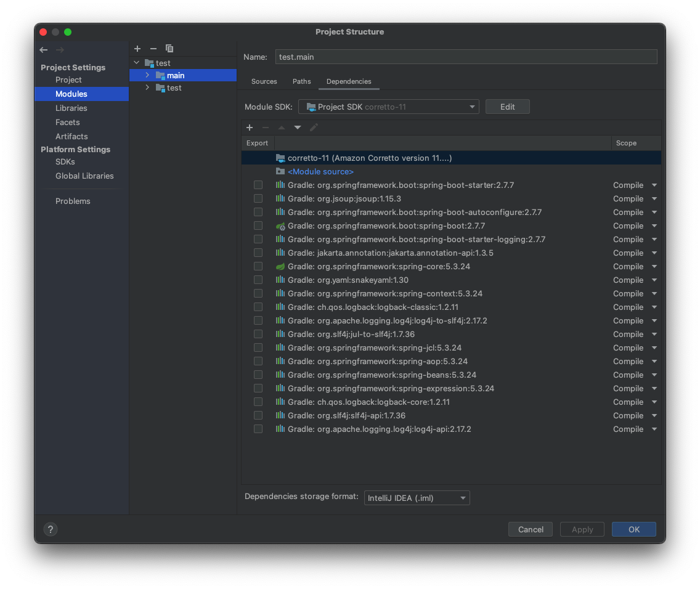Expand the nested test module node
Viewport: 700px width, 589px height.
[x=147, y=88]
